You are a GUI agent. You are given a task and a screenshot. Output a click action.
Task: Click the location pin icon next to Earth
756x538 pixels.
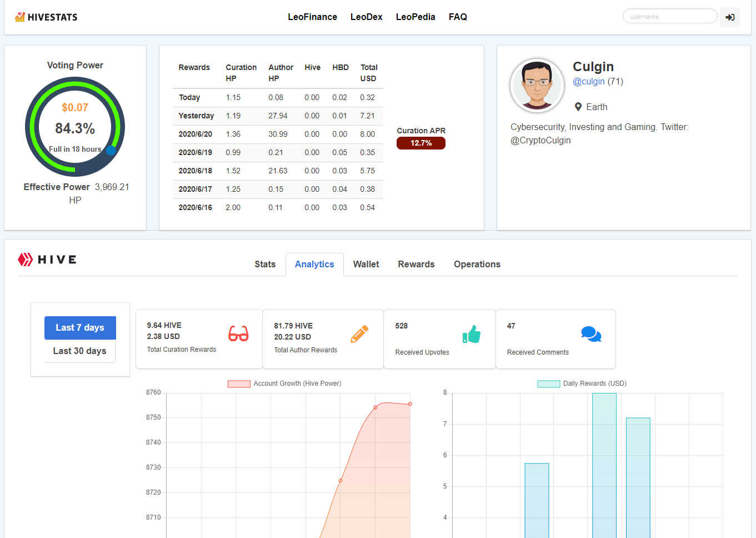[578, 107]
